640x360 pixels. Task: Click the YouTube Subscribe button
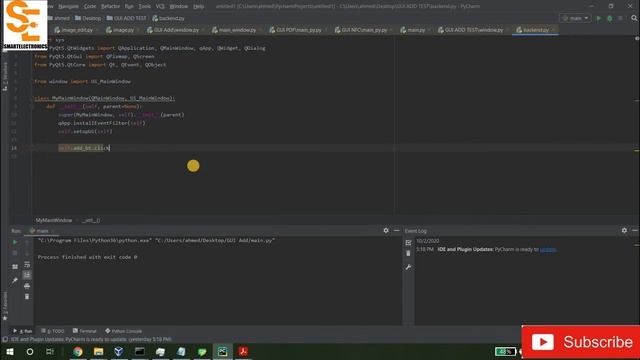pyautogui.click(x=581, y=342)
